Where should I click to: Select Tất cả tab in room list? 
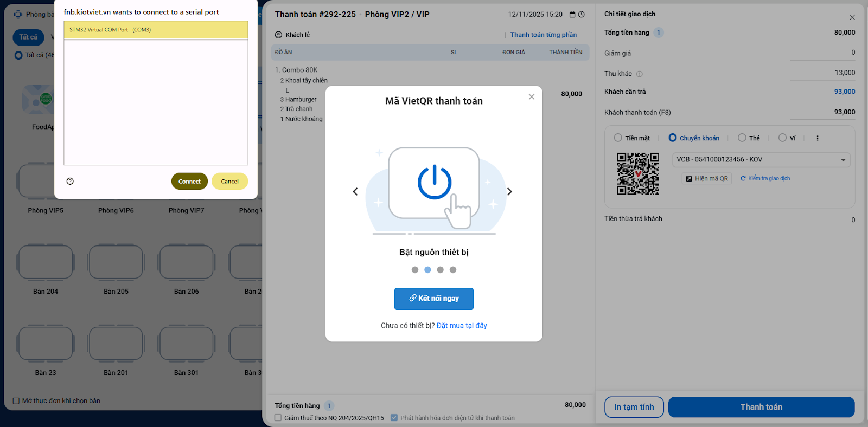pyautogui.click(x=28, y=37)
